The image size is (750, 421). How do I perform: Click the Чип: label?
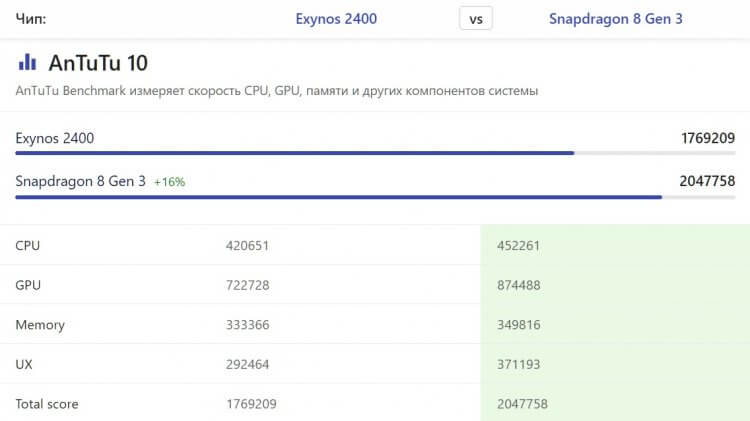pyautogui.click(x=31, y=19)
